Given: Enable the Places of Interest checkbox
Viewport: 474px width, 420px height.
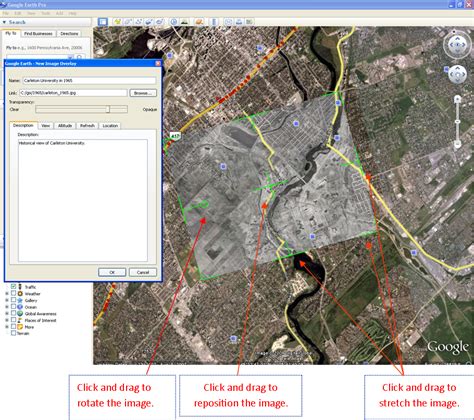Looking at the screenshot, I should (13, 320).
